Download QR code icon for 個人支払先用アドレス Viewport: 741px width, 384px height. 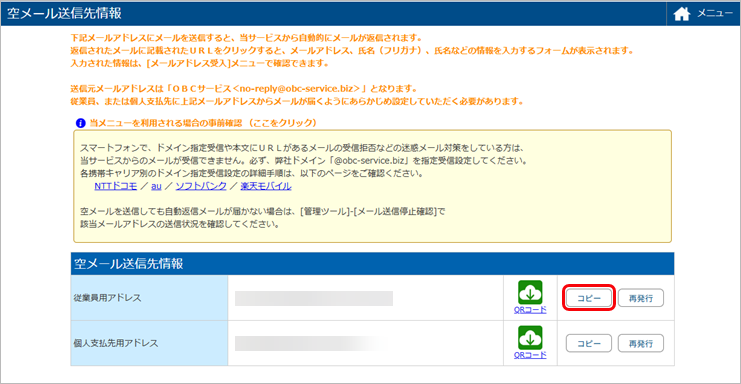[530, 338]
